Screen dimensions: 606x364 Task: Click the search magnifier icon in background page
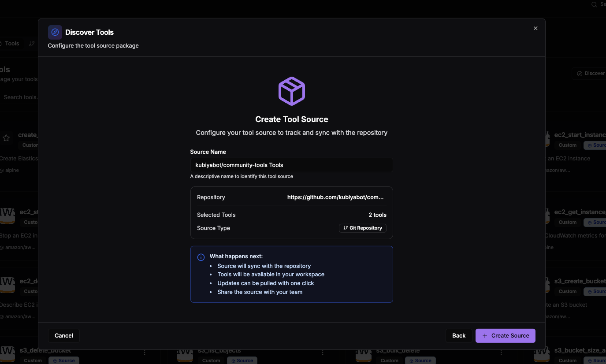coord(594,4)
